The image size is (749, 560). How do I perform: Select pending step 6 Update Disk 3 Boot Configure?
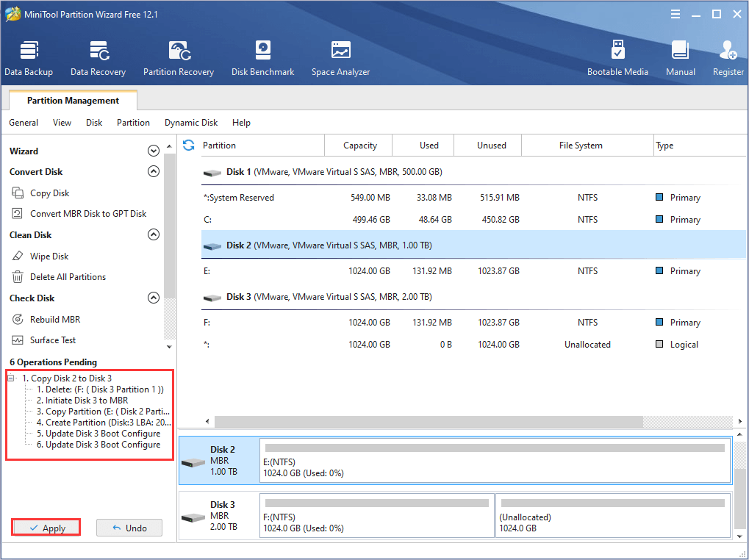(98, 445)
